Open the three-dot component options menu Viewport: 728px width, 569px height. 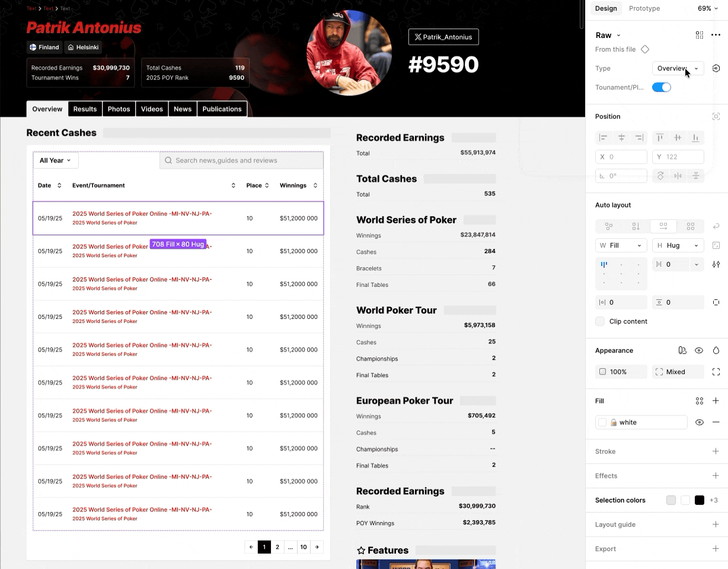[716, 35]
